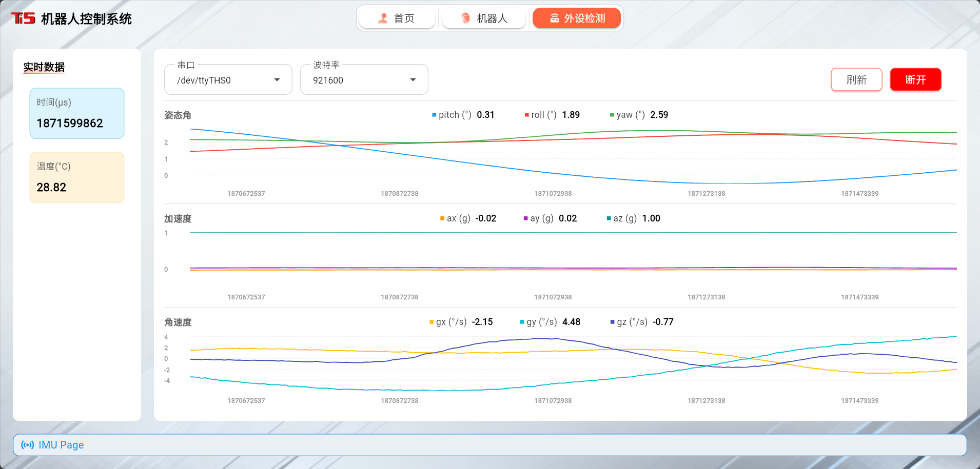Toggle the gx series legend swatch
980x469 pixels.
pyautogui.click(x=432, y=322)
